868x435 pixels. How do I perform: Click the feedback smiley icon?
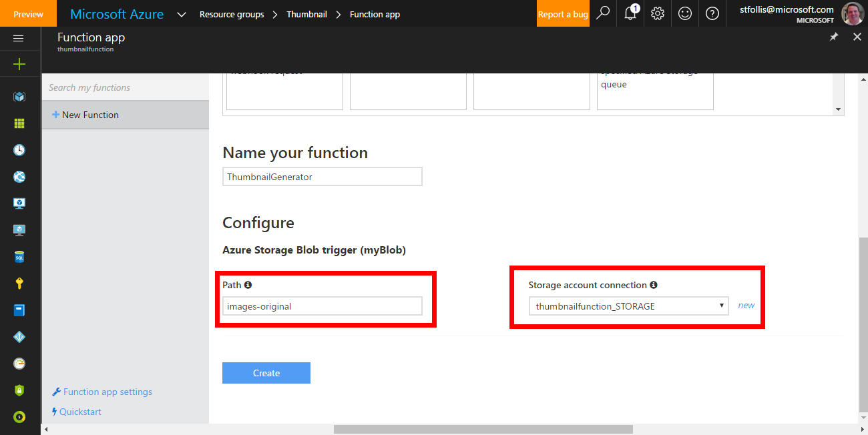pos(685,13)
